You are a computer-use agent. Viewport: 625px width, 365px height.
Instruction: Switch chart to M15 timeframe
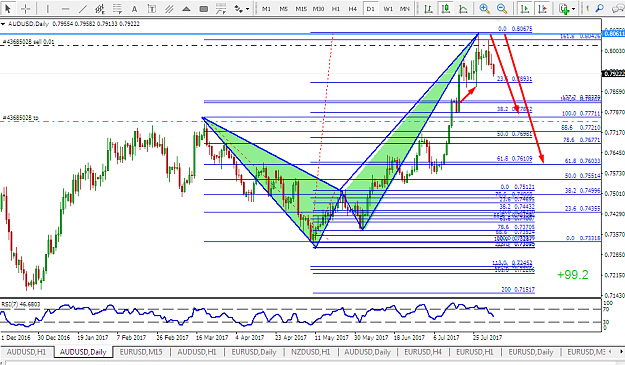click(x=301, y=8)
